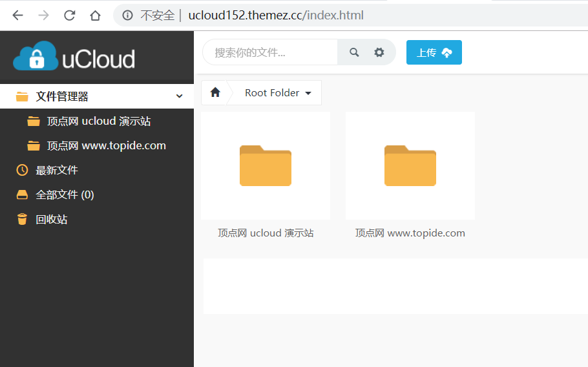Collapse the 文件管理器 tree chevron

point(180,96)
